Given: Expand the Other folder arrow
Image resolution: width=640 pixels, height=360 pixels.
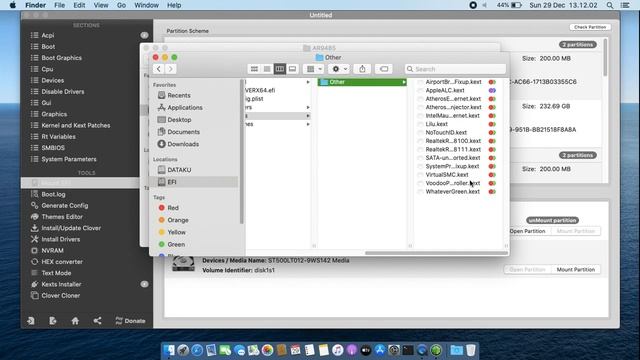Looking at the screenshot, I should click(404, 82).
